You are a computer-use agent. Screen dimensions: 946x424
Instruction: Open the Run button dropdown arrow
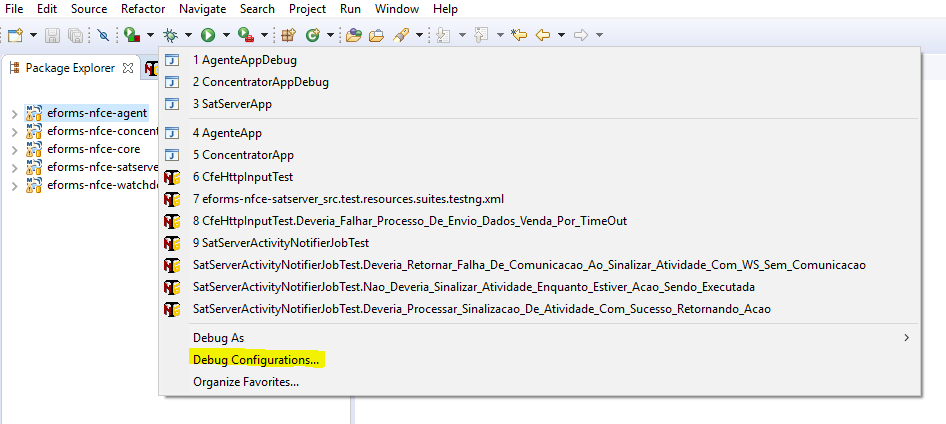point(226,36)
